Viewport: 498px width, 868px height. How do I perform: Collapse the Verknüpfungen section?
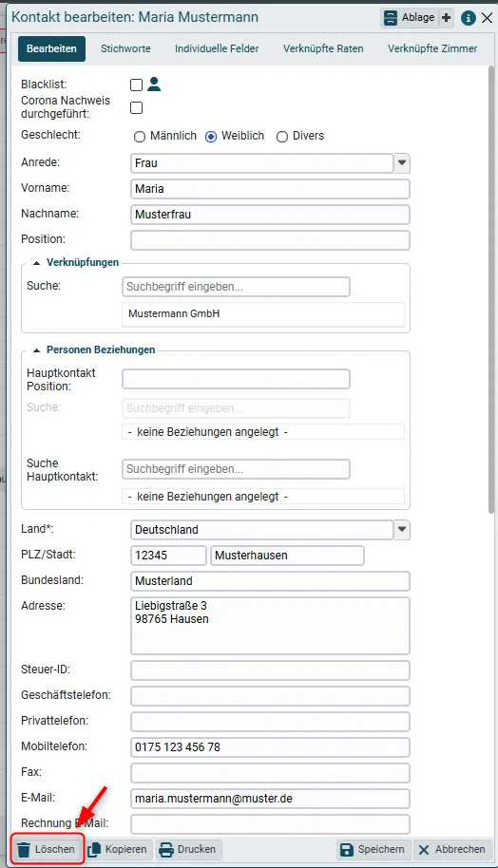36,263
